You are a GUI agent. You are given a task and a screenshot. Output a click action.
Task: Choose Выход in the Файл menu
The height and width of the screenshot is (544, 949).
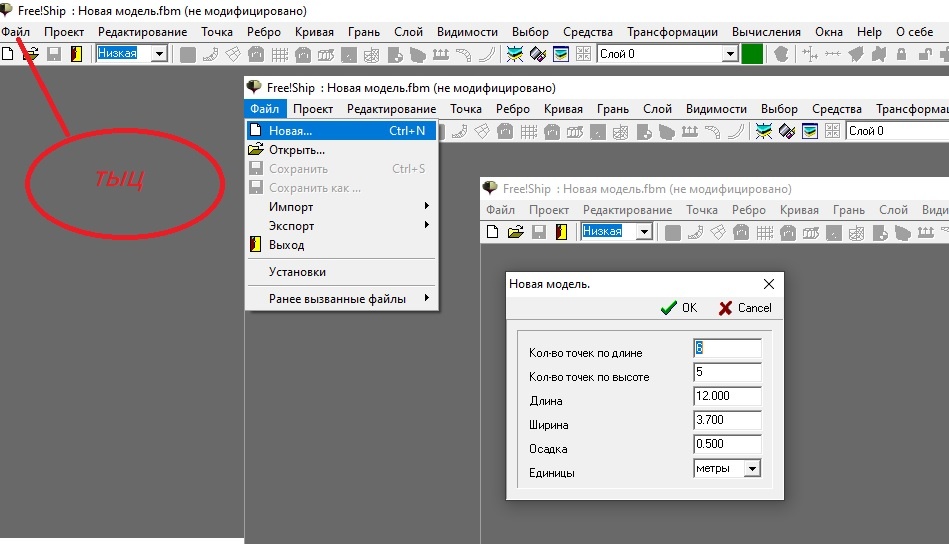click(x=341, y=245)
